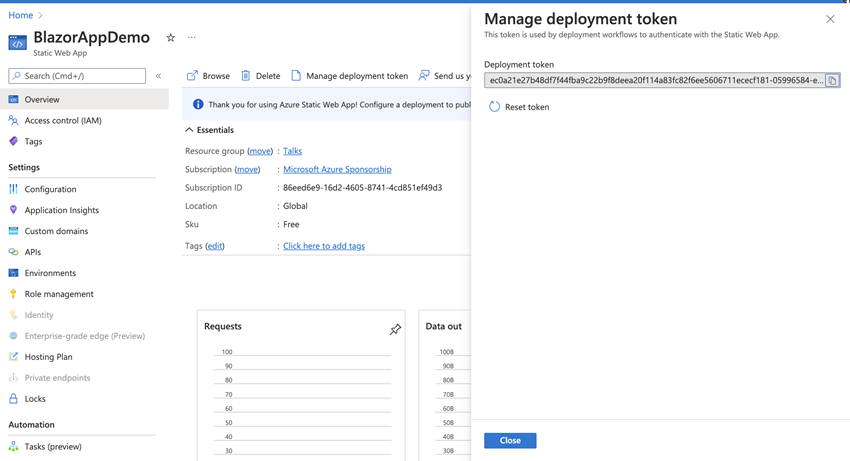Click the Tags edit link
This screenshot has width=850, height=461.
[x=215, y=246]
